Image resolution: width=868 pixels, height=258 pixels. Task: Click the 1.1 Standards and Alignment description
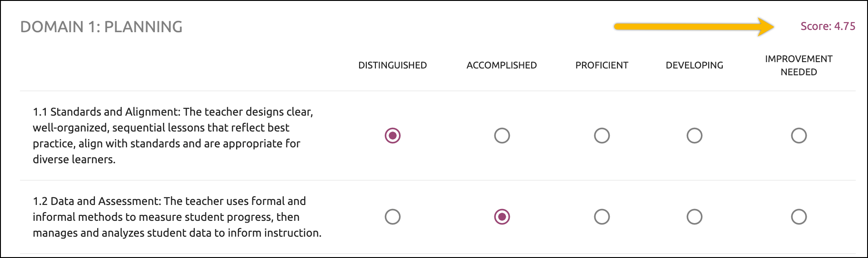[x=173, y=136]
